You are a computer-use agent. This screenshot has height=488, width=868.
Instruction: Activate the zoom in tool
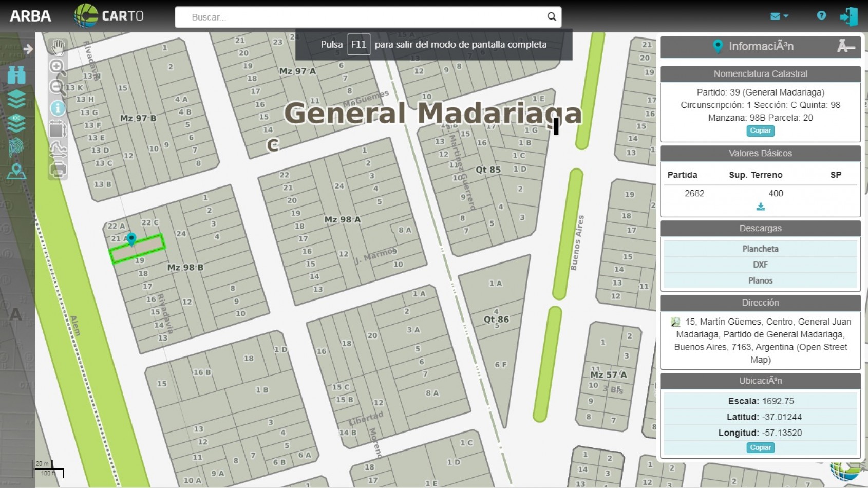coord(58,67)
